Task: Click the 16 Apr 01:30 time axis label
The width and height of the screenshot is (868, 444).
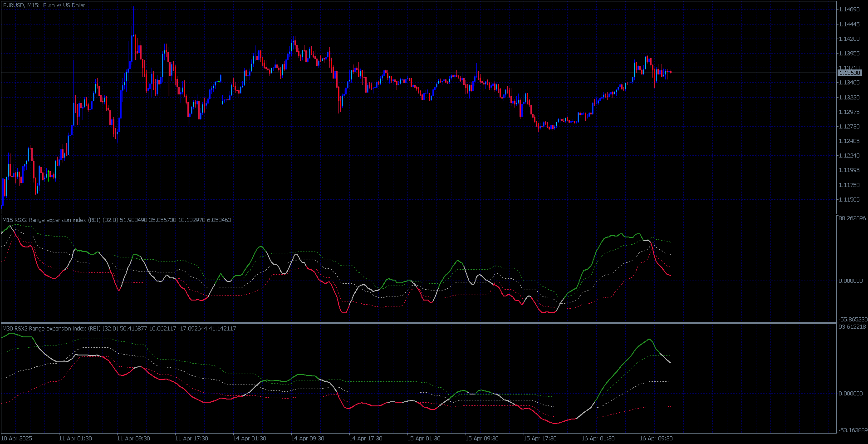Action: 598,439
